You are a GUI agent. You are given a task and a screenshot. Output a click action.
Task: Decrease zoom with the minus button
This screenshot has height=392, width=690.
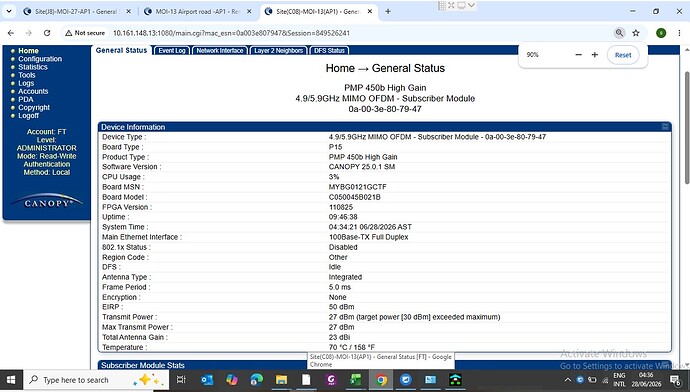point(579,55)
